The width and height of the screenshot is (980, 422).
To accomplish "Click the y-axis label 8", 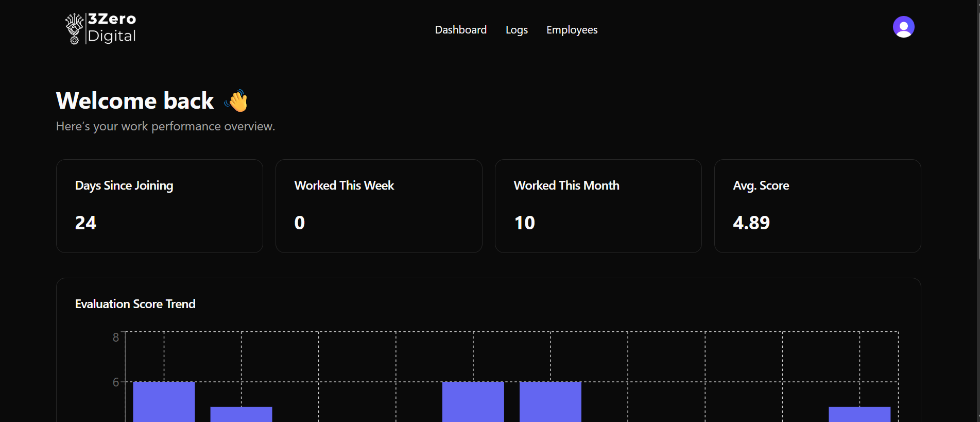I will 116,337.
